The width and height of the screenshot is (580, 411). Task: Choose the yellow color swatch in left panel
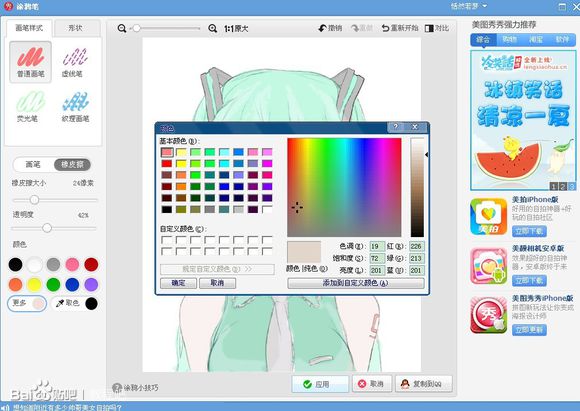pyautogui.click(x=34, y=284)
